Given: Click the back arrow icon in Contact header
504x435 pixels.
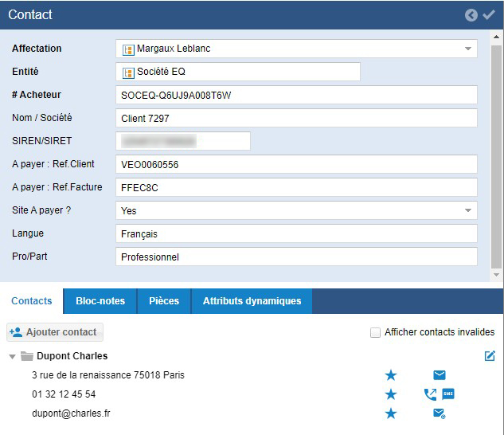Looking at the screenshot, I should click(471, 14).
